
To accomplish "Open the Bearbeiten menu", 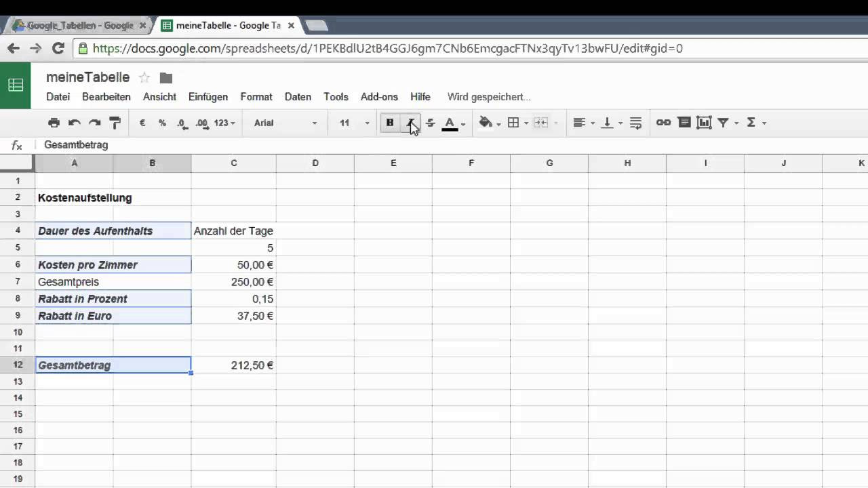I will (x=106, y=97).
